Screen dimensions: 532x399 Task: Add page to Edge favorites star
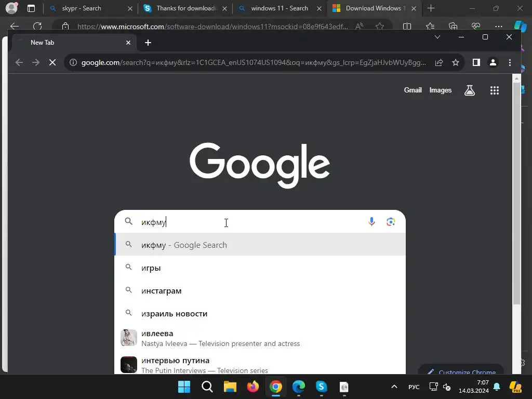[380, 26]
